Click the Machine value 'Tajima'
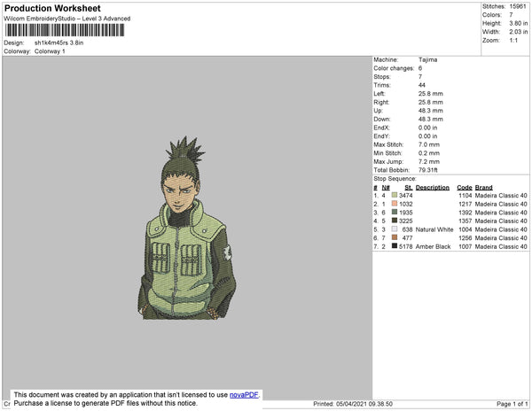 tap(428, 59)
